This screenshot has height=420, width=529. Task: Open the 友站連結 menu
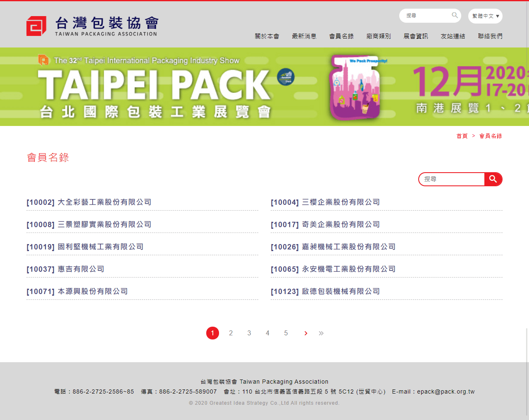[453, 36]
